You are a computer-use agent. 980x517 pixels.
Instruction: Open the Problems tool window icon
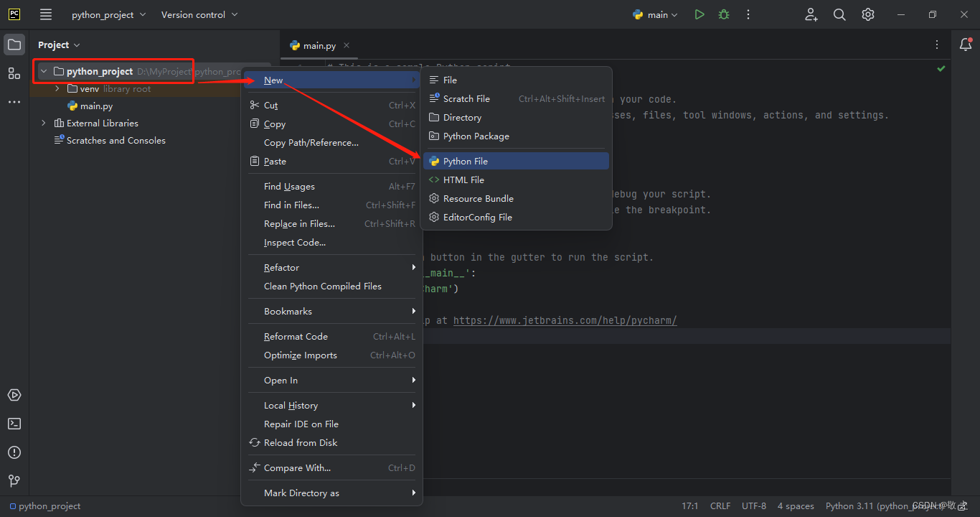point(14,452)
